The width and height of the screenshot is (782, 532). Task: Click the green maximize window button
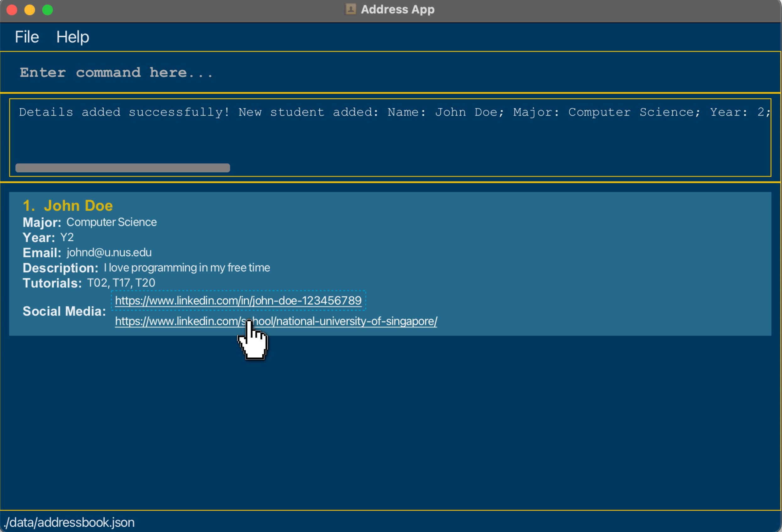(47, 10)
